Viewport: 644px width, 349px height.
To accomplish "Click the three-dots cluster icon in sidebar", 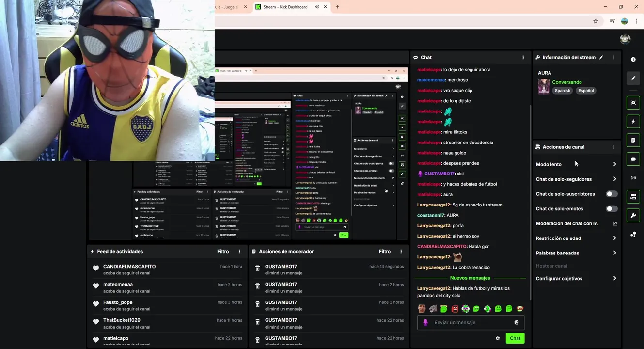I will coord(633,235).
